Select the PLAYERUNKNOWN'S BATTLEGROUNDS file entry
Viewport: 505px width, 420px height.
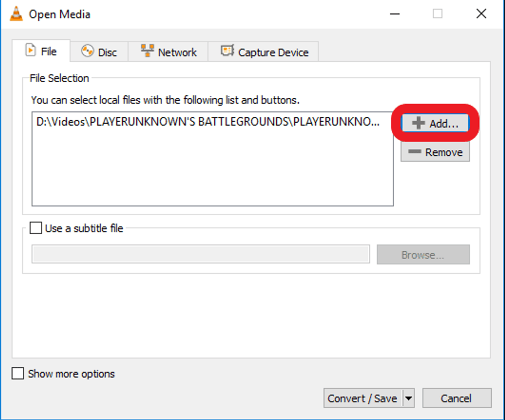[x=208, y=122]
